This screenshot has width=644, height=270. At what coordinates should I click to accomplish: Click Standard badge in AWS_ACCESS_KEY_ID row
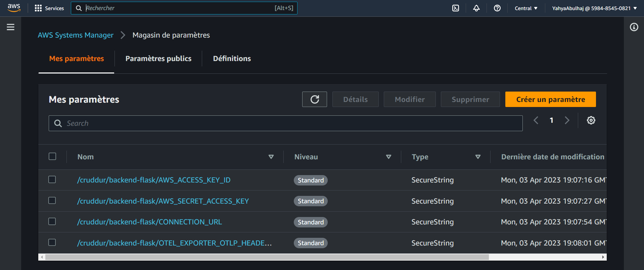tap(311, 180)
